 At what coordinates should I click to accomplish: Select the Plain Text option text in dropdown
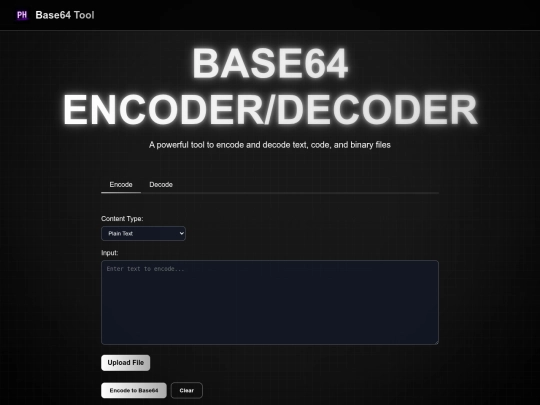tap(121, 233)
